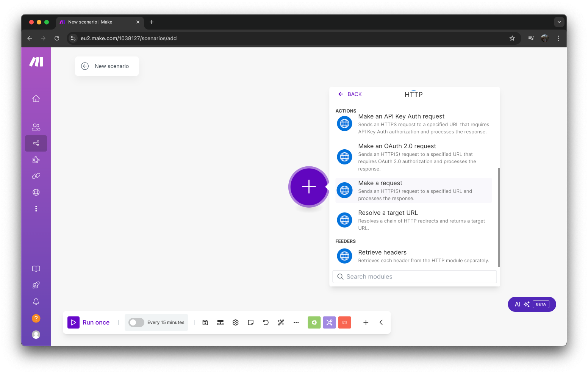Open the Team sidebar icon
This screenshot has height=374, width=588.
tap(36, 127)
